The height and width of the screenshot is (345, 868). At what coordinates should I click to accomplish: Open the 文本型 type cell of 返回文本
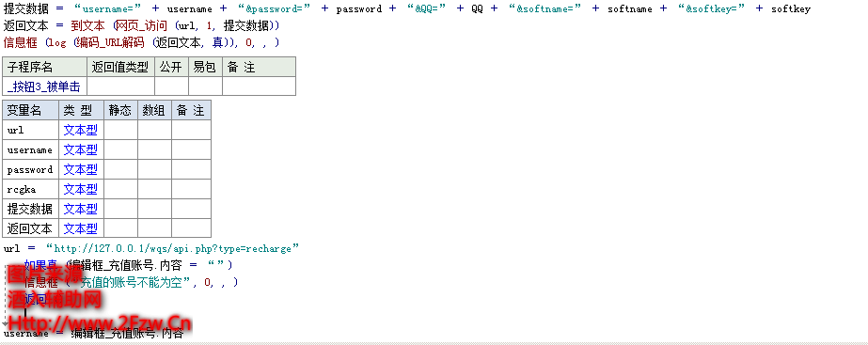pos(81,228)
